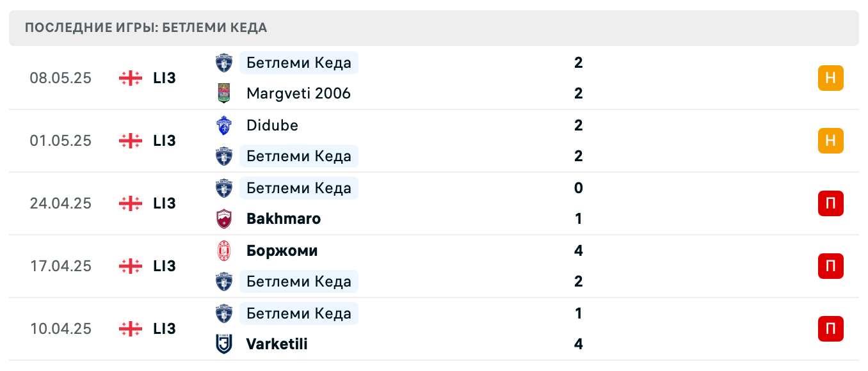This screenshot has height=371, width=868.
Task: Click the loss badge for 10.04.25 match
Action: (830, 329)
